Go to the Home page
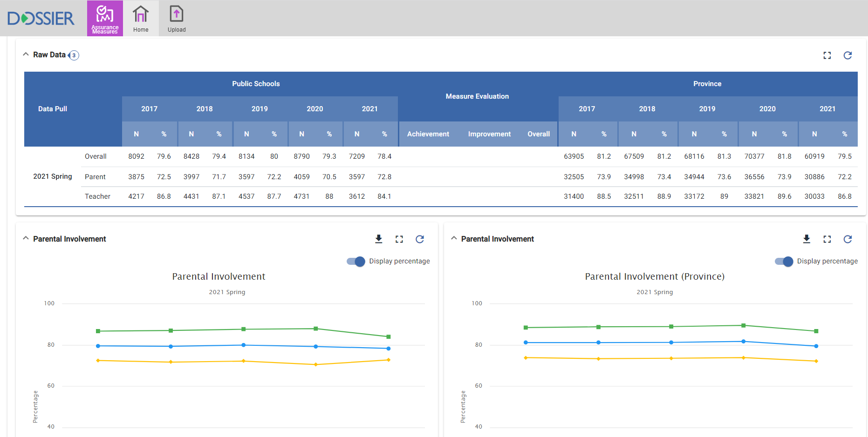868x437 pixels. (141, 19)
